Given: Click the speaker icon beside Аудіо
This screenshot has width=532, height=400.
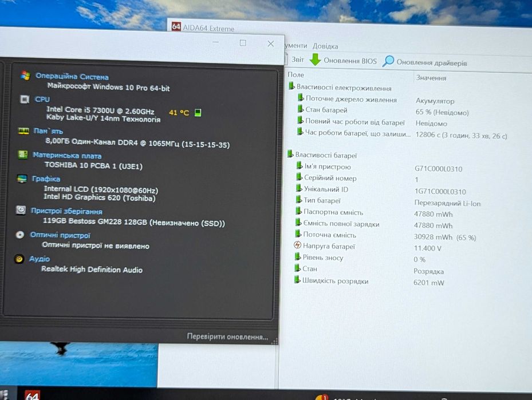Looking at the screenshot, I should 19,259.
